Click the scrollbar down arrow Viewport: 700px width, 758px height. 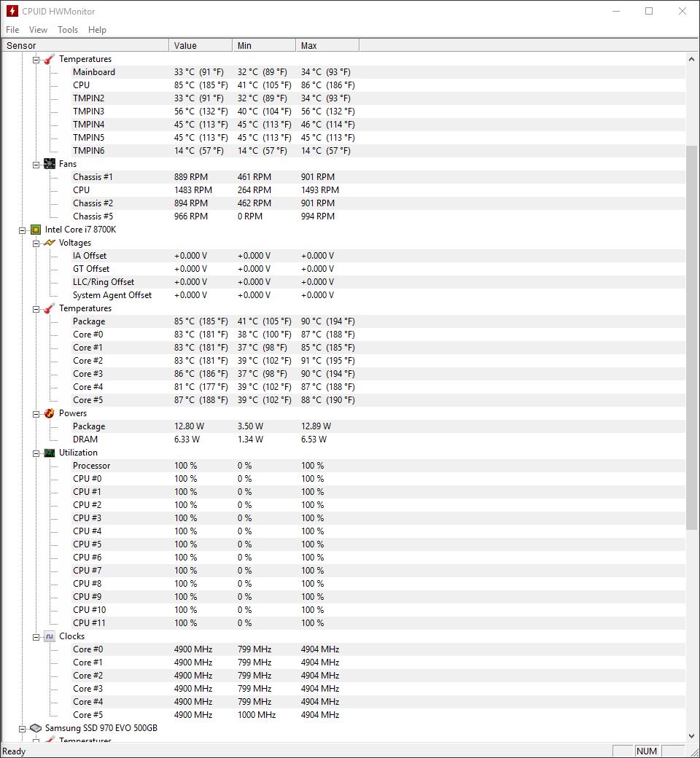pyautogui.click(x=691, y=735)
